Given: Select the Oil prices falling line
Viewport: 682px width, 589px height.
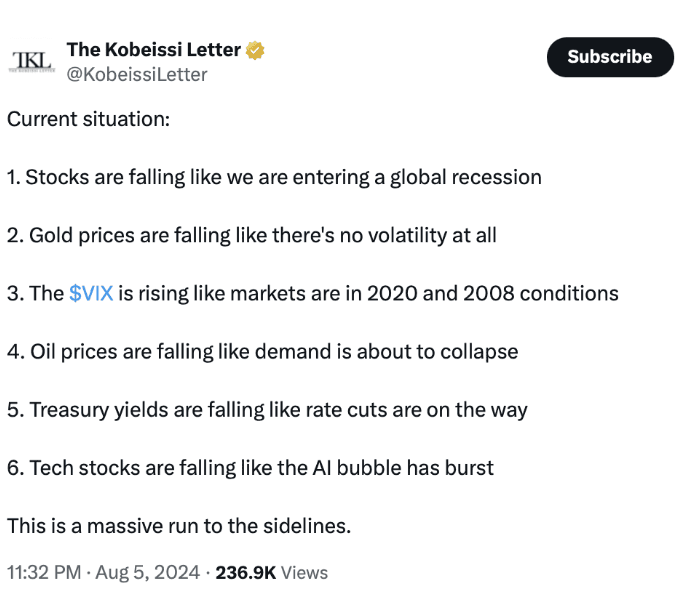Looking at the screenshot, I should 263,351.
